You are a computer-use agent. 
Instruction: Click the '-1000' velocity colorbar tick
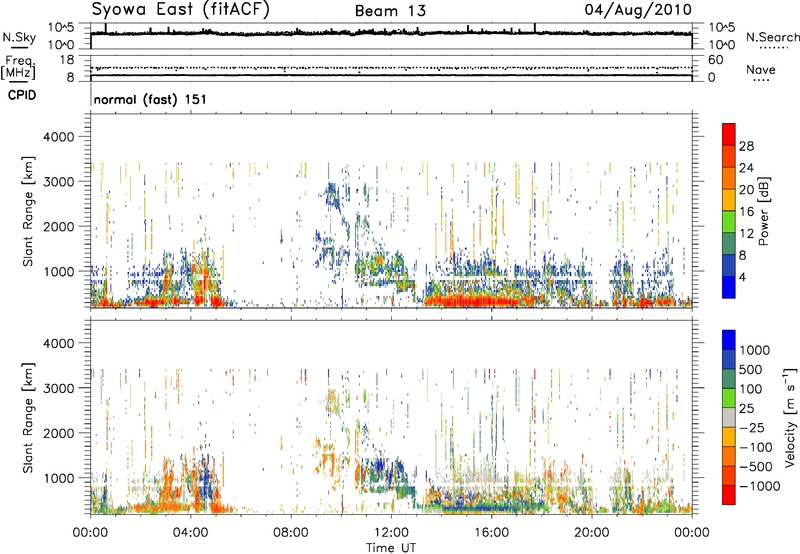760,486
